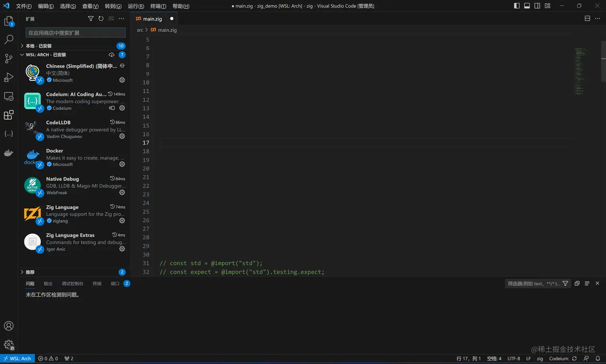Click sync-ignored icon on Chinese (Simplified) extension
The height and width of the screenshot is (364, 606).
click(122, 66)
